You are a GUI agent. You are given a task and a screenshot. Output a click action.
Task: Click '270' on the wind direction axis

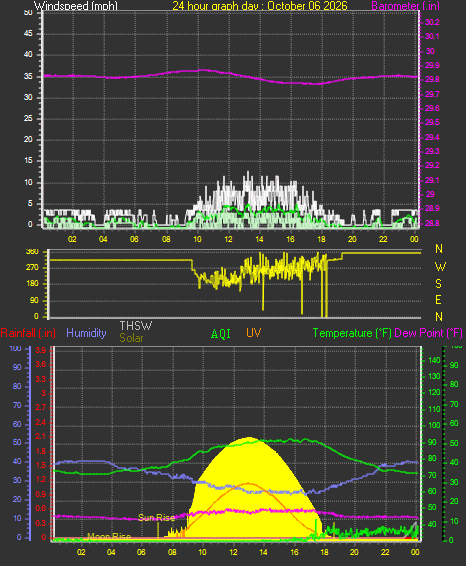point(32,267)
